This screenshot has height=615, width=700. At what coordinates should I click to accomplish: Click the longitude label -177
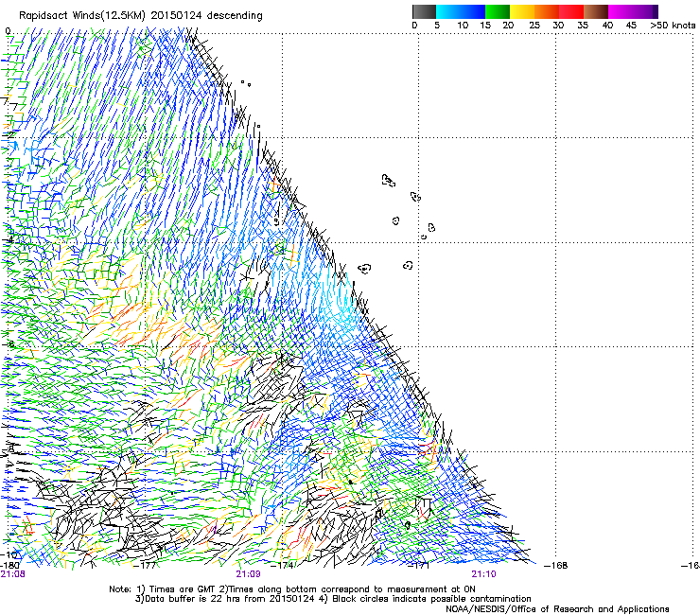[x=145, y=566]
